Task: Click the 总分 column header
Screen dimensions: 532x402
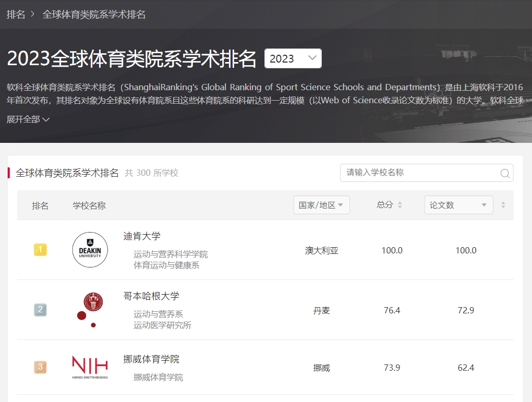Action: (385, 205)
